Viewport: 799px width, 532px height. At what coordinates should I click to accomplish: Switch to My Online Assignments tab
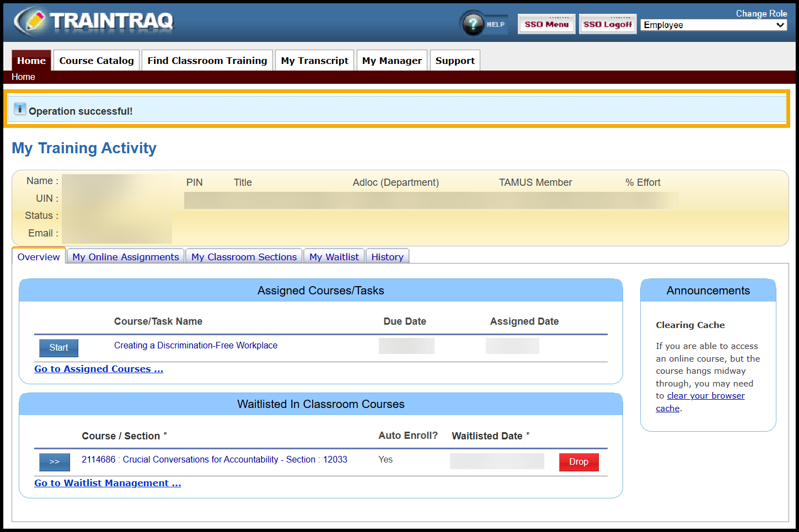click(x=126, y=257)
